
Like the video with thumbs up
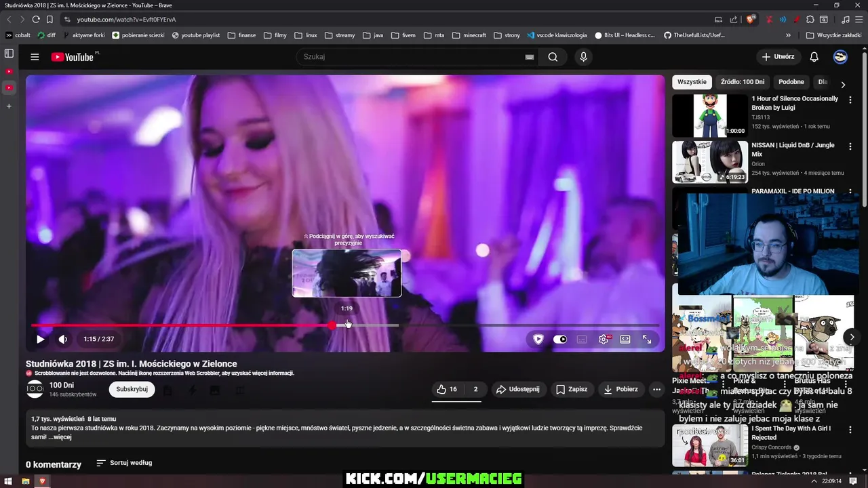coord(447,389)
